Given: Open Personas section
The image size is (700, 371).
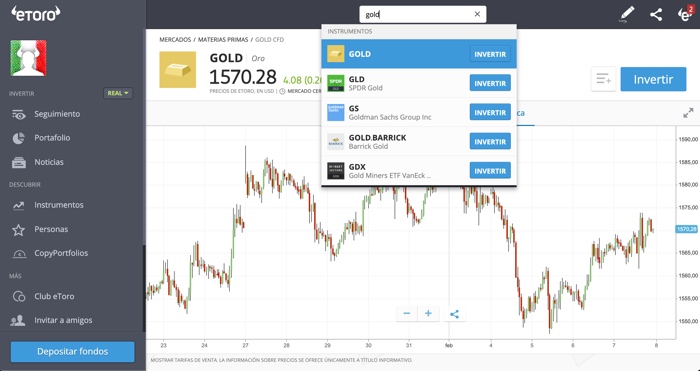Looking at the screenshot, I should pos(51,229).
